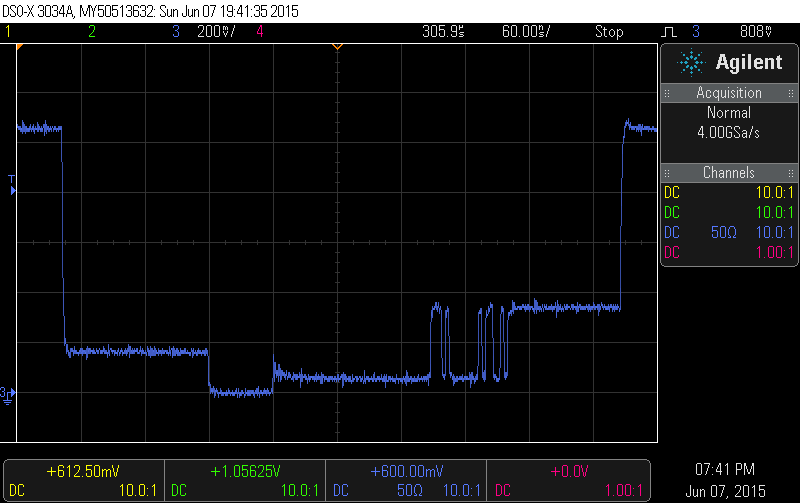800x503 pixels.
Task: Click the channel 3 ground reference marker
Action: (x=8, y=393)
